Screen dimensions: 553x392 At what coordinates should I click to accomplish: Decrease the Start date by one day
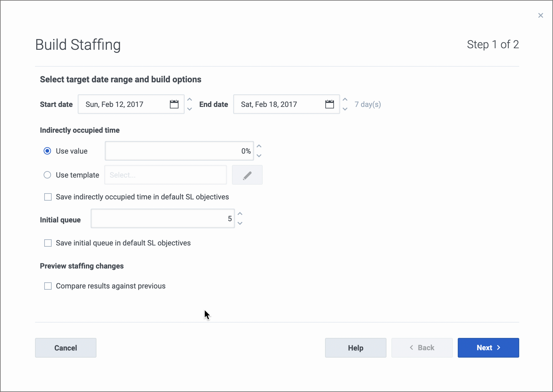pos(190,109)
